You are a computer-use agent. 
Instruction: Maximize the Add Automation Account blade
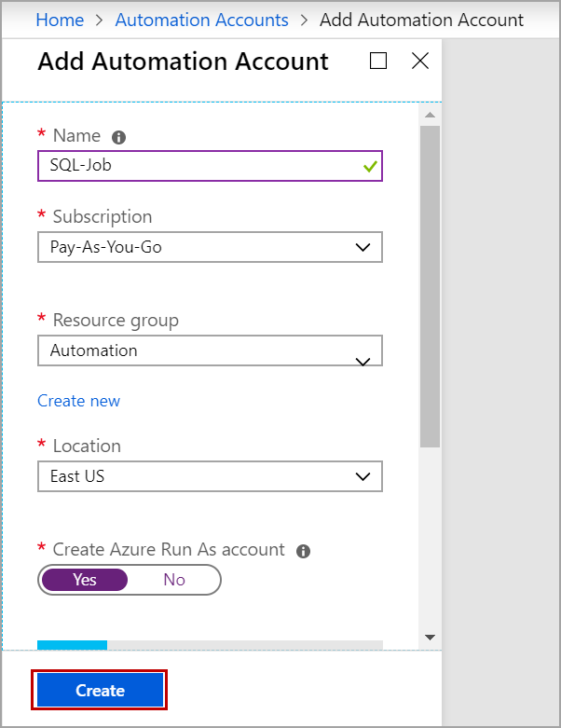pyautogui.click(x=378, y=62)
